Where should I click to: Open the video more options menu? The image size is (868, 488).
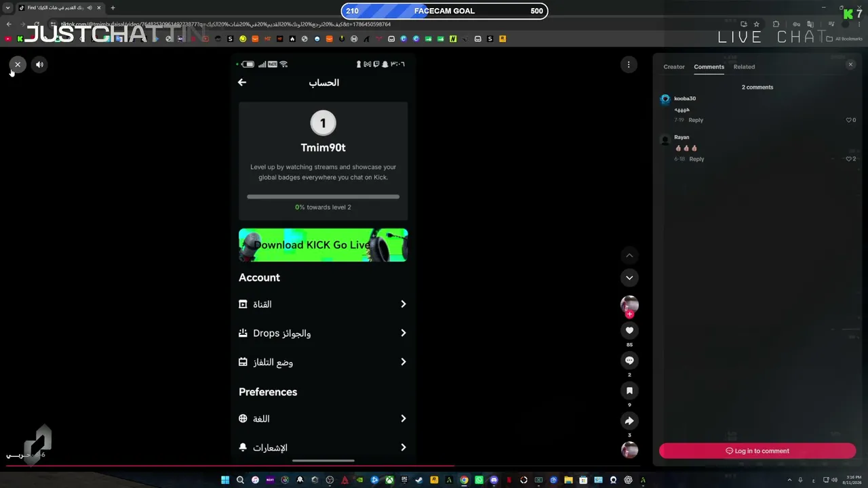click(x=629, y=64)
